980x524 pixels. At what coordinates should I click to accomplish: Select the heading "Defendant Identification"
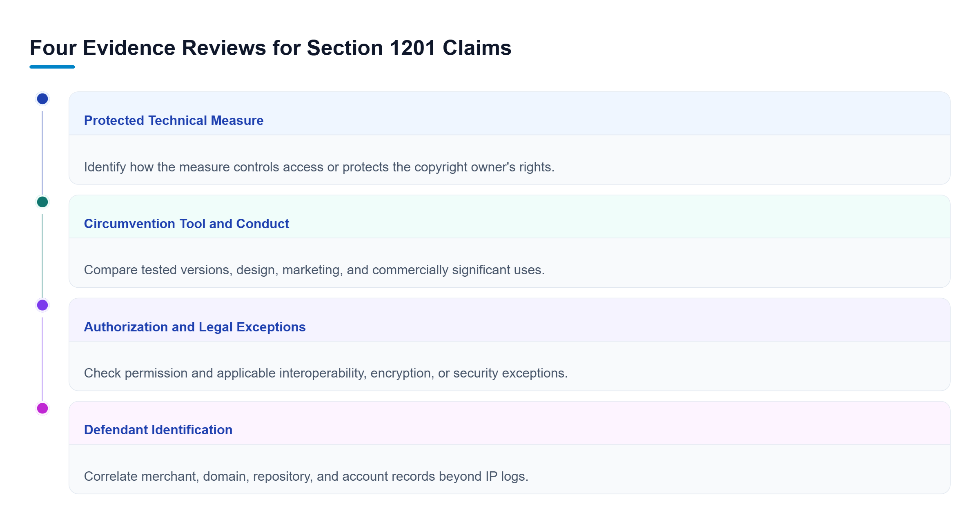tap(158, 430)
